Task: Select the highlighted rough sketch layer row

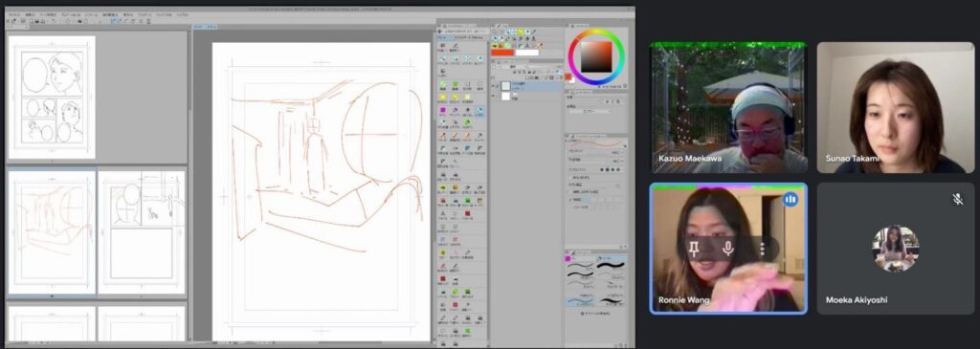Action: 527,85
